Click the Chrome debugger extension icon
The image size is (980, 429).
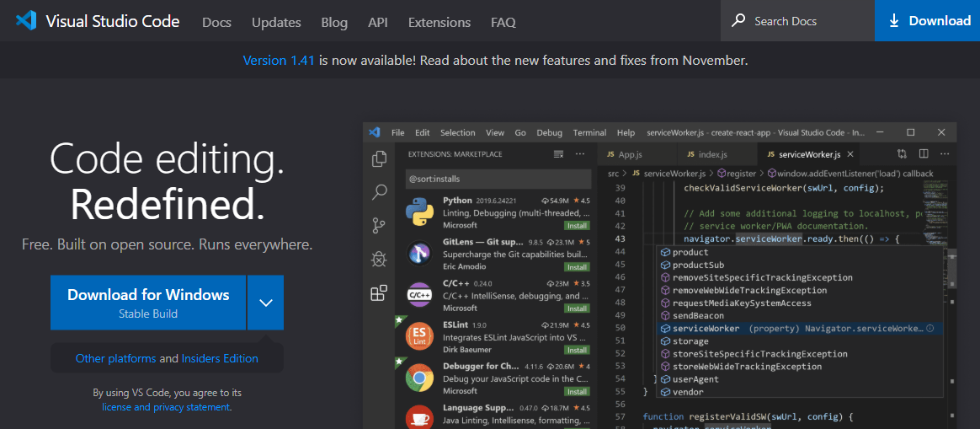(x=419, y=379)
